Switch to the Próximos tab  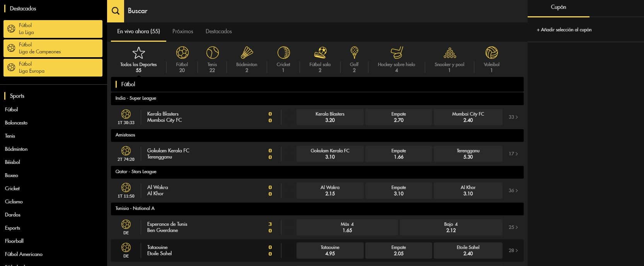coord(182,31)
